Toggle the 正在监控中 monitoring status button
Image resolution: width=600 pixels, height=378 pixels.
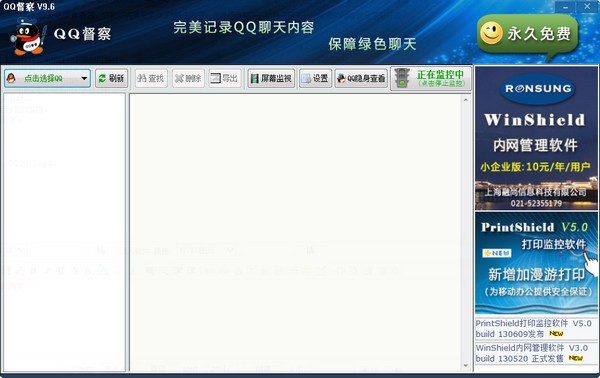point(431,78)
